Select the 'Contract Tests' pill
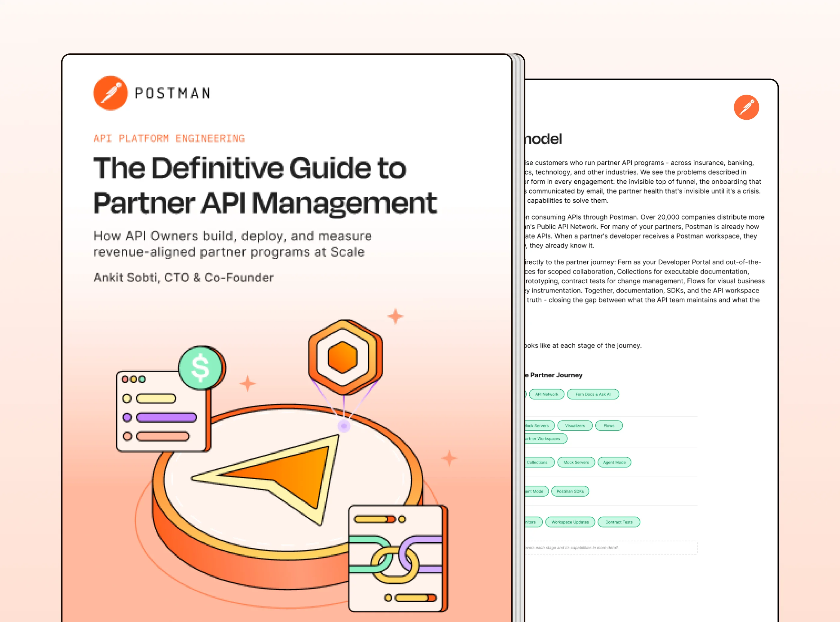Screen dimensions: 840x622 pyautogui.click(x=619, y=522)
